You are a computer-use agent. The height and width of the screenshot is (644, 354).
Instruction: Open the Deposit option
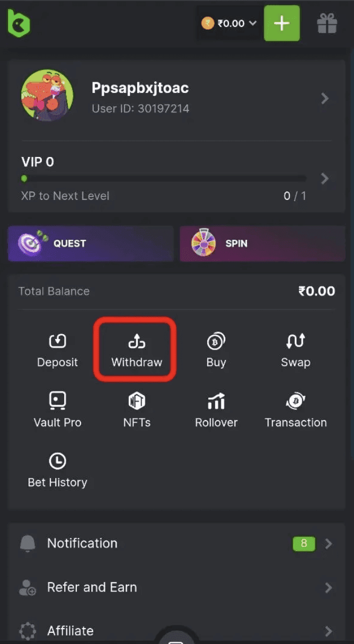57,349
